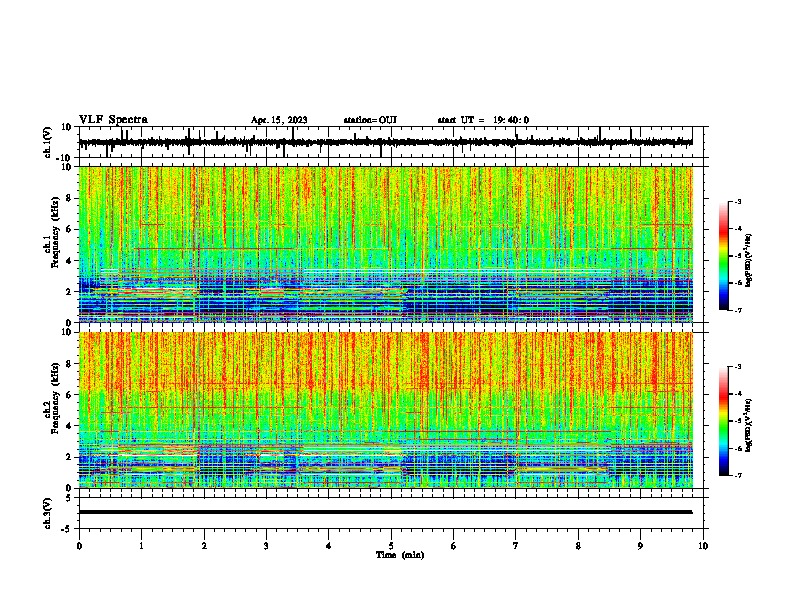
Task: Click the '6' kHz tick on ch.2 spectrogram
Action: [69, 395]
